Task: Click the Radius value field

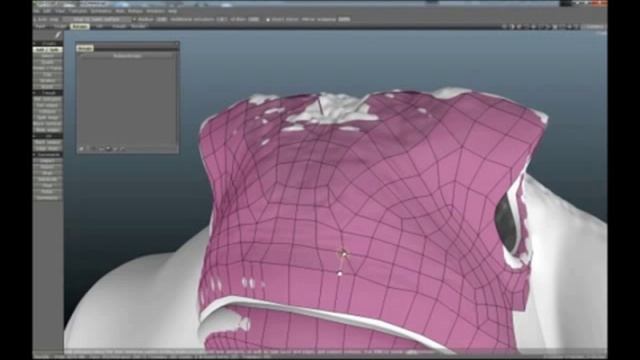Action: 162,19
